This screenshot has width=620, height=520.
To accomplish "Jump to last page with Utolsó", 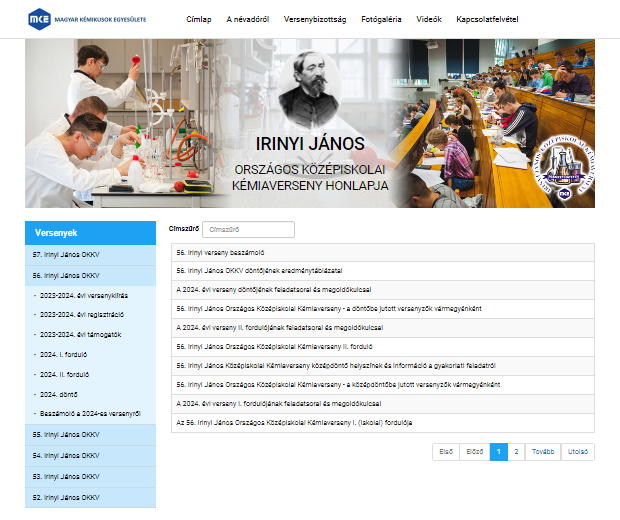I will tap(578, 452).
